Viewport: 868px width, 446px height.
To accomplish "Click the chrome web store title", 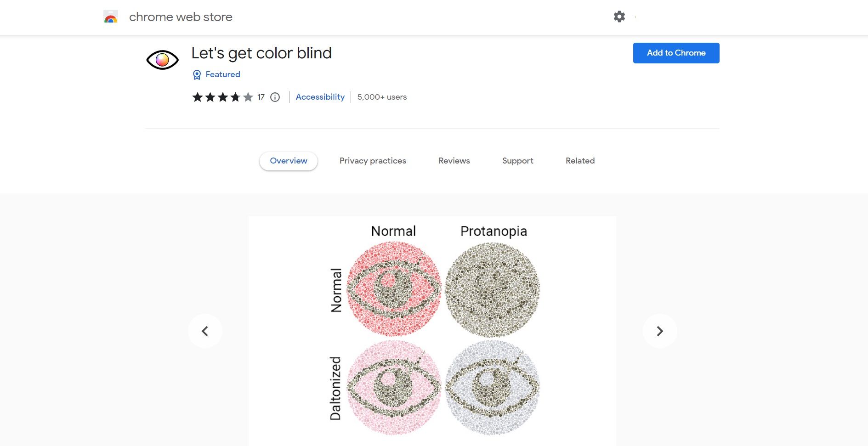I will (181, 17).
